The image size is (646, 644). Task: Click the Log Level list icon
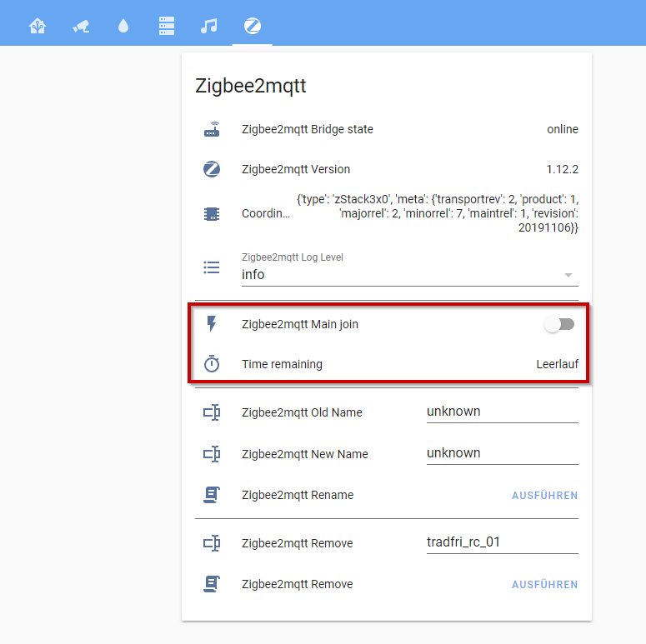[x=212, y=267]
